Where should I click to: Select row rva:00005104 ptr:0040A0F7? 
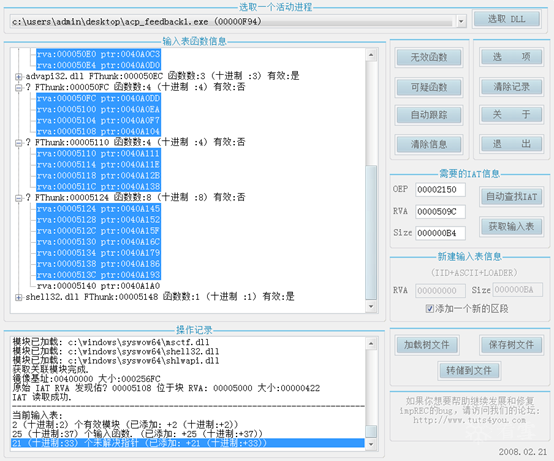click(98, 120)
